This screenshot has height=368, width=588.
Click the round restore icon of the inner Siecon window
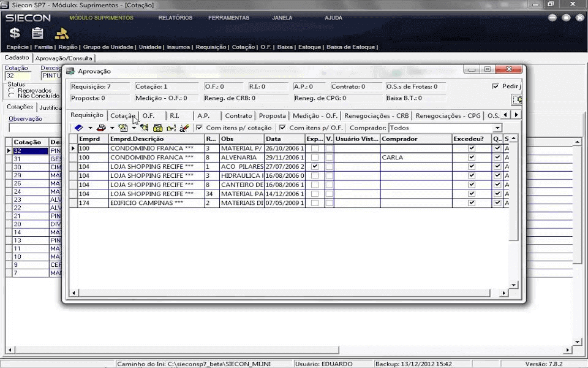(566, 18)
